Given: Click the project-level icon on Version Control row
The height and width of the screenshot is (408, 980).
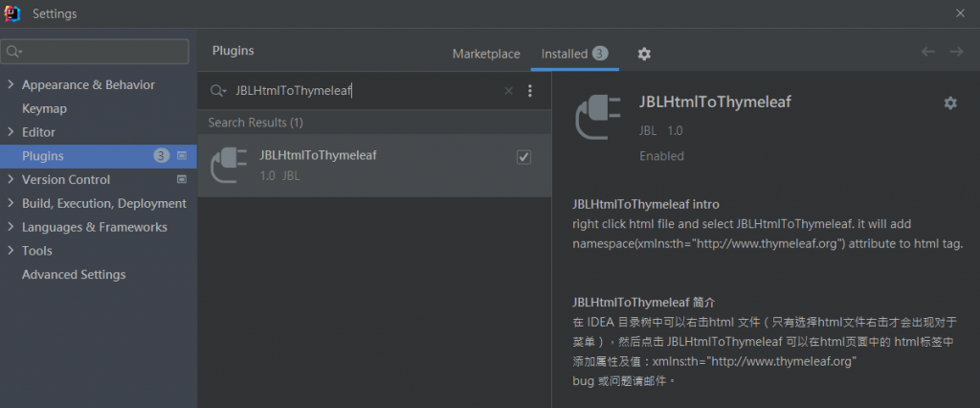Looking at the screenshot, I should [182, 180].
